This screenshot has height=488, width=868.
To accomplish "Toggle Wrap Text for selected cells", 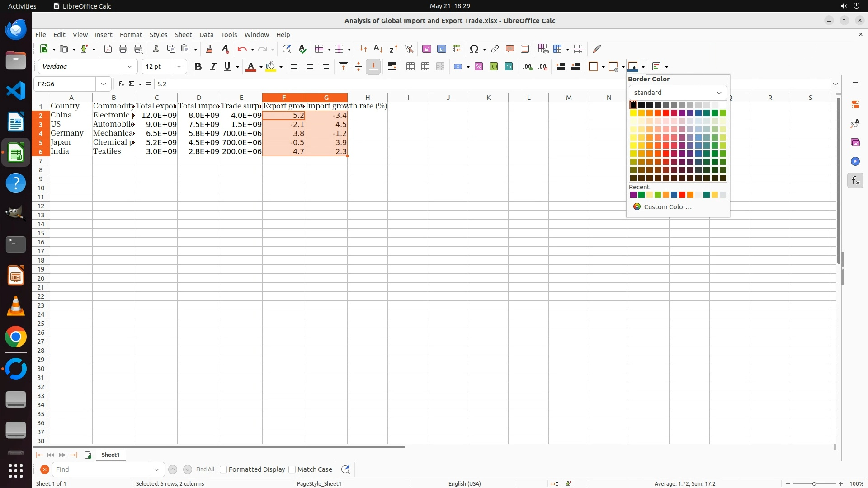I will (x=392, y=67).
